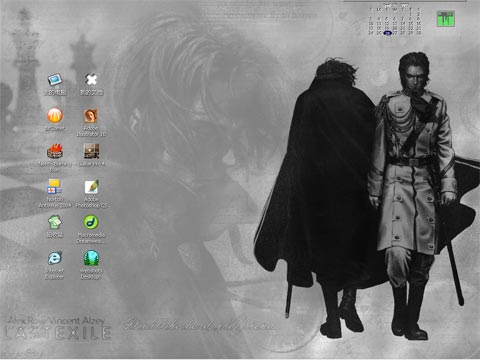Select highlighted date 26 in the calendar
The image size is (480, 360).
coord(387,33)
